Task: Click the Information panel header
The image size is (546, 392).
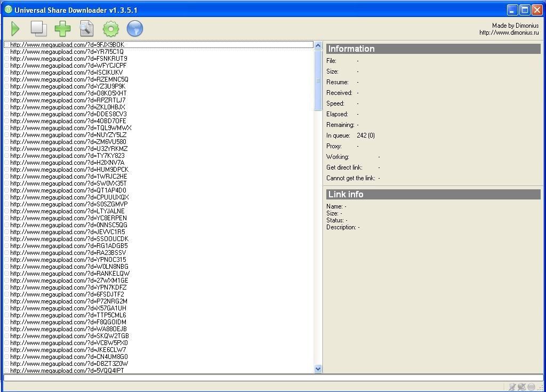Action: pyautogui.click(x=373, y=49)
